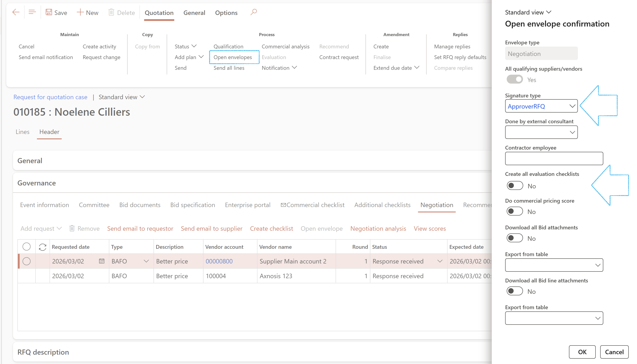This screenshot has width=637, height=364.
Task: Select the first row radio button
Action: coord(27,261)
